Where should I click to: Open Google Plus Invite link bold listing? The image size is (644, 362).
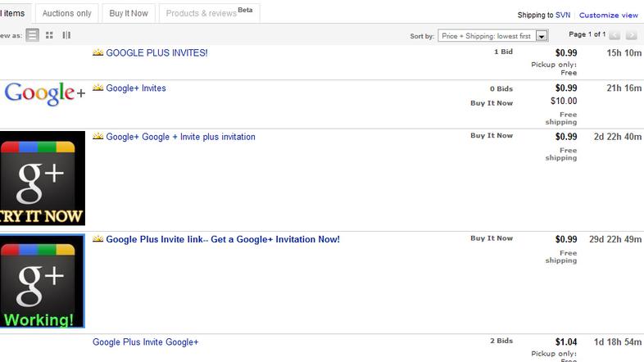[223, 239]
